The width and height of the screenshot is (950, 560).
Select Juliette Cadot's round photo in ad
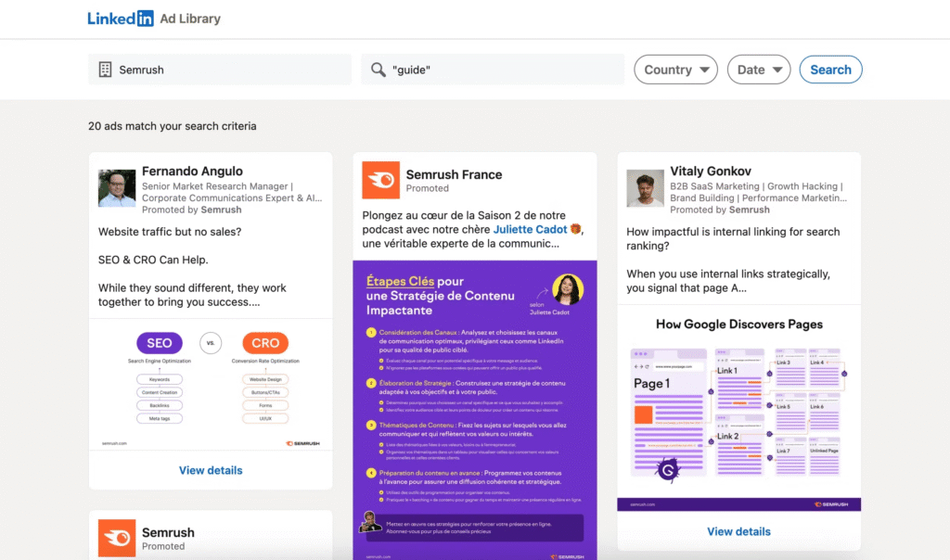[568, 288]
